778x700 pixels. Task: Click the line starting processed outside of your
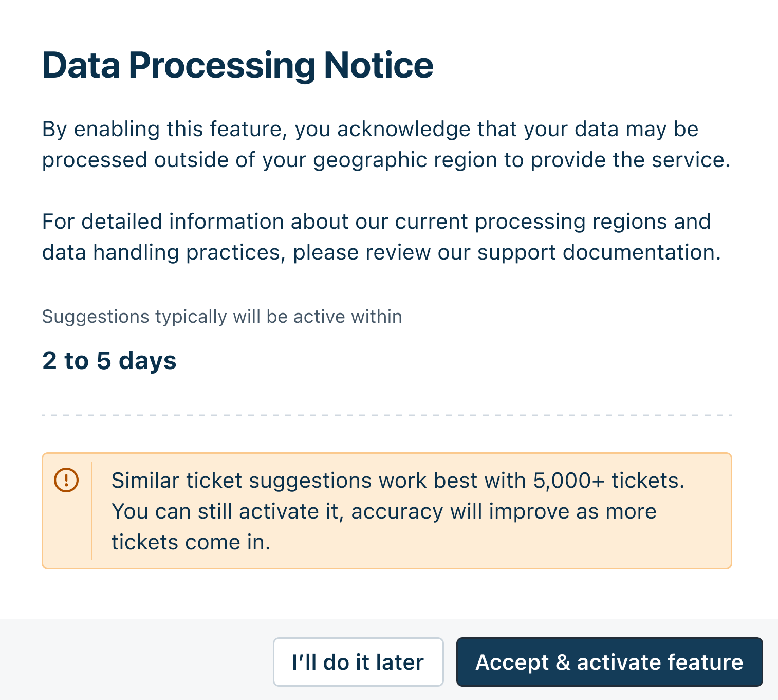(x=386, y=160)
